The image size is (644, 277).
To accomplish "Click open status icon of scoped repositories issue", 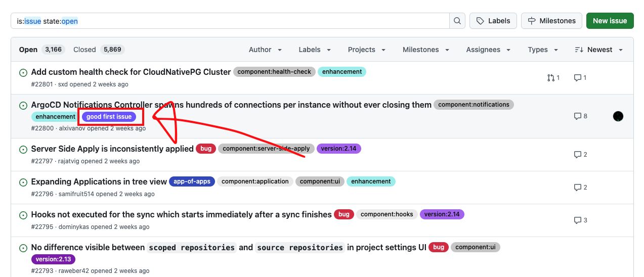I will [x=23, y=248].
